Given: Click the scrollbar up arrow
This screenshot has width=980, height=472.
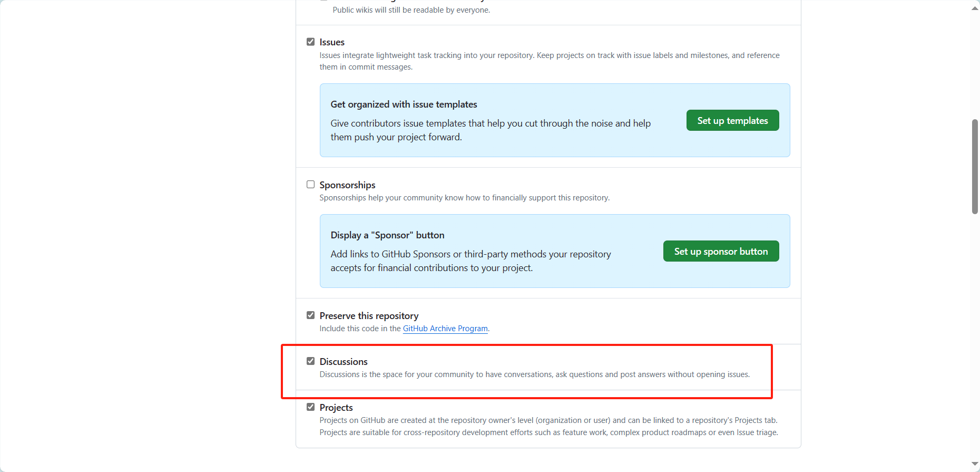Looking at the screenshot, I should click(975, 8).
